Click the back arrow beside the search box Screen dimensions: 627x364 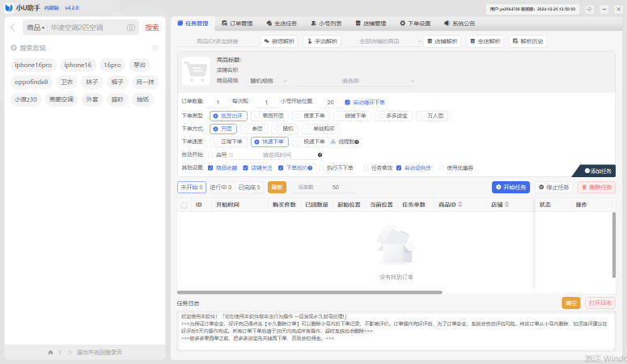(13, 28)
